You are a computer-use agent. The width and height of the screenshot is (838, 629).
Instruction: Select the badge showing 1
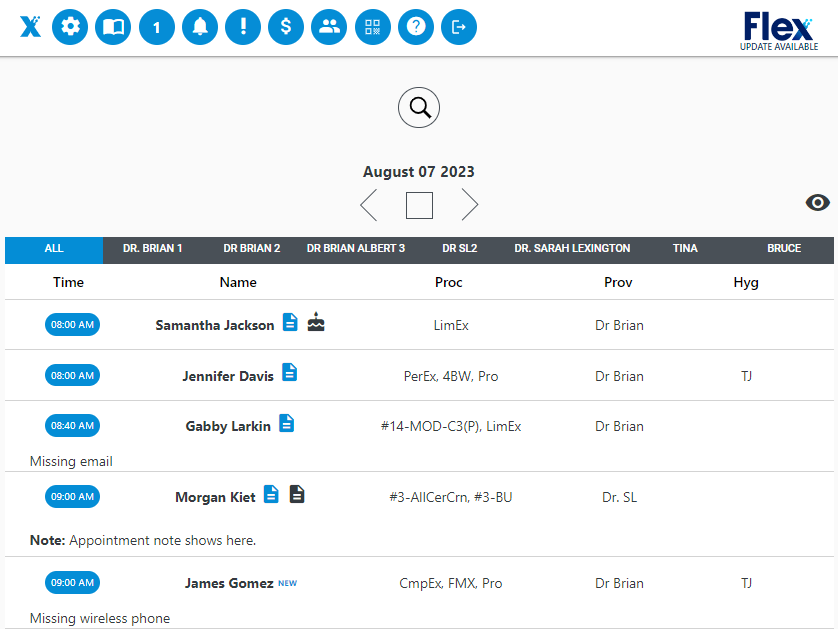click(x=156, y=27)
